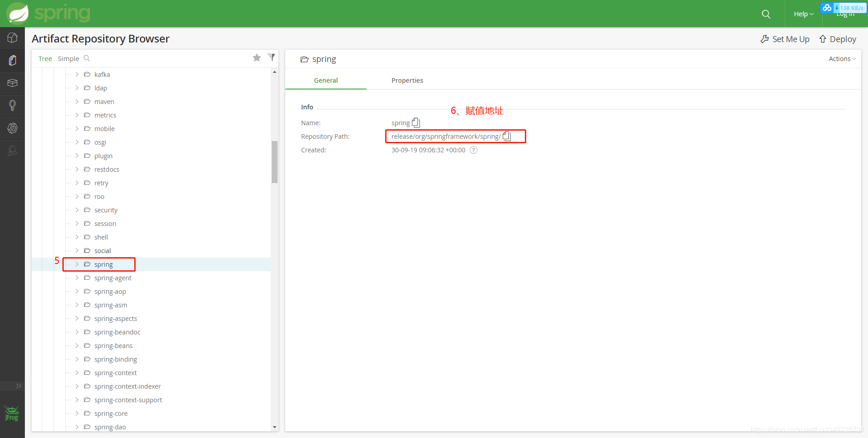Viewport: 868px width, 438px height.
Task: Click folder icon of restdocs row
Action: point(87,169)
